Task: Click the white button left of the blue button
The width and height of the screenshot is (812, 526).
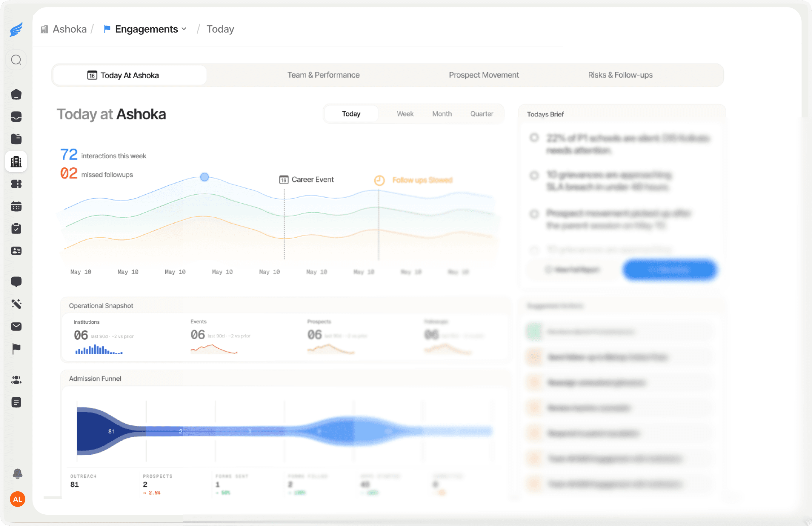Action: coord(573,270)
